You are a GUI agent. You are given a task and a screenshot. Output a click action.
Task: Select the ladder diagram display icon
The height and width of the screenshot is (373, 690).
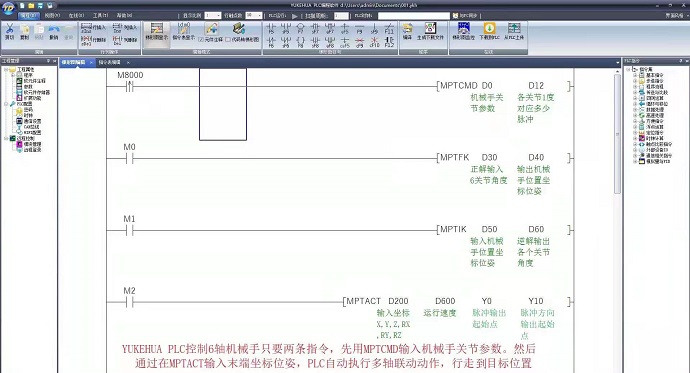tap(157, 32)
